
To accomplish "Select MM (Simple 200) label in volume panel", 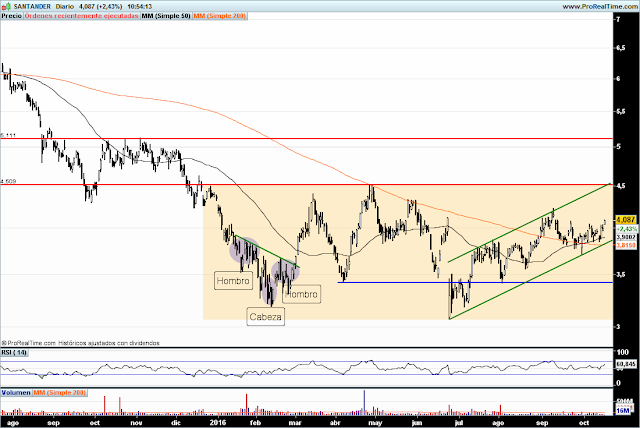I will [x=60, y=393].
